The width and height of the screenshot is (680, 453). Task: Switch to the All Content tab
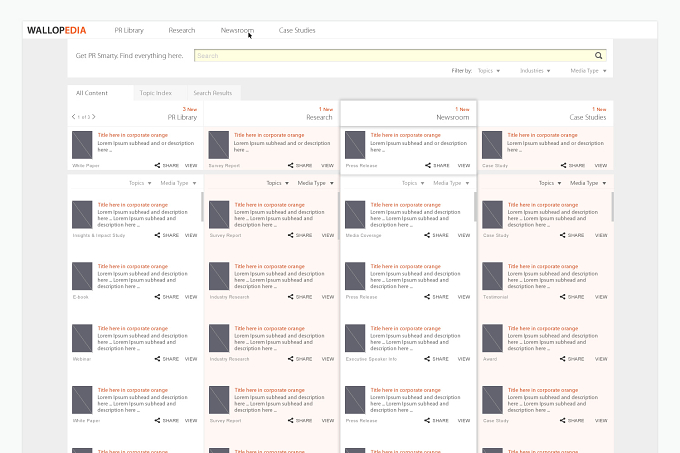101,93
